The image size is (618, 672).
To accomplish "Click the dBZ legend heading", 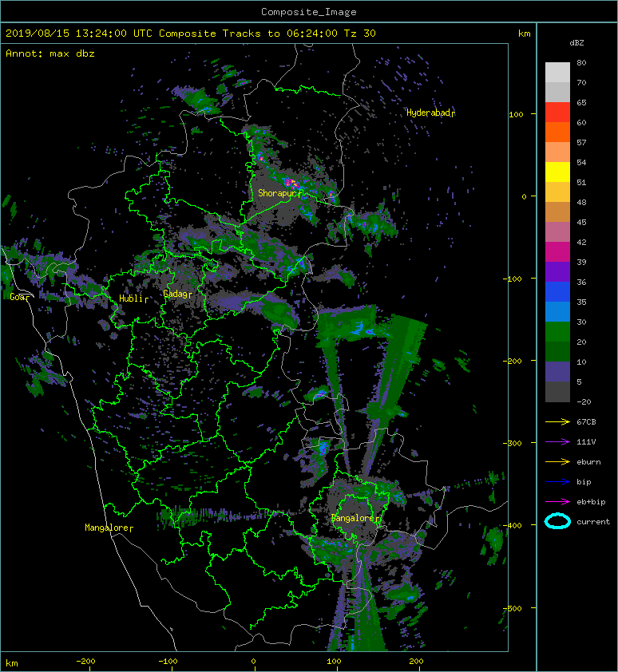I will point(576,43).
